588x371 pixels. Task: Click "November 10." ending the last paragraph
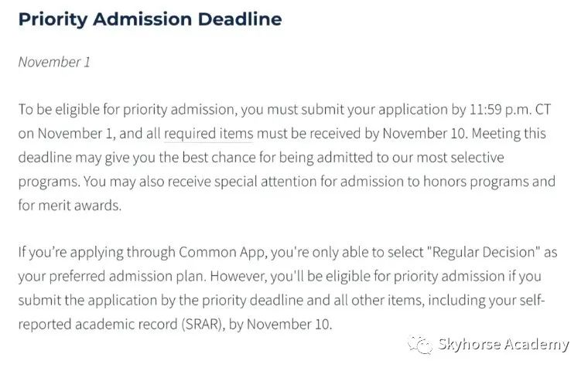pos(289,325)
